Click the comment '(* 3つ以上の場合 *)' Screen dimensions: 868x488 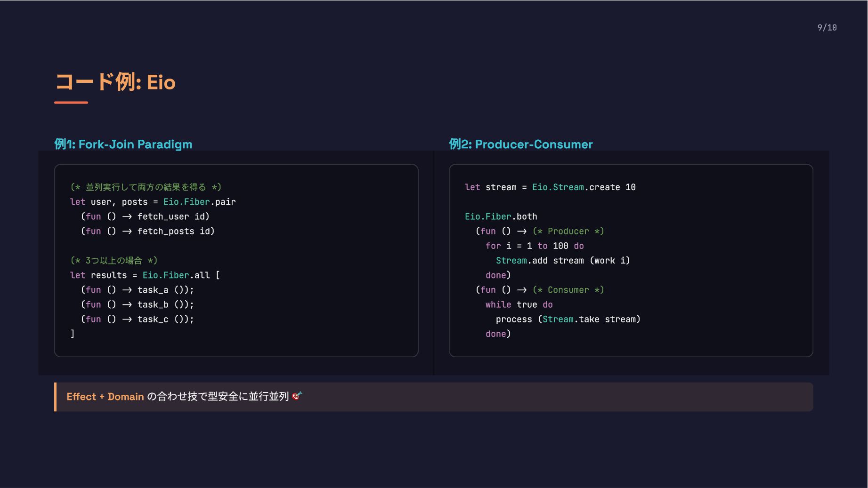[x=114, y=261]
